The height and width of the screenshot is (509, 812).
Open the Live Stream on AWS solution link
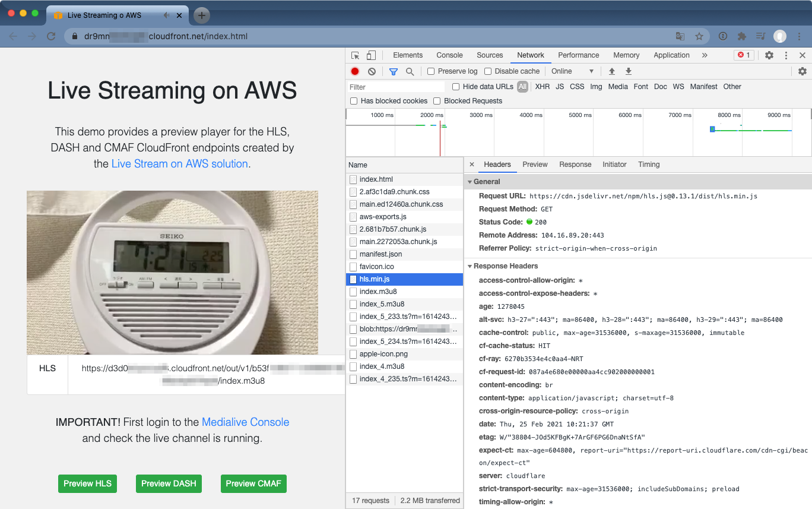(x=180, y=163)
